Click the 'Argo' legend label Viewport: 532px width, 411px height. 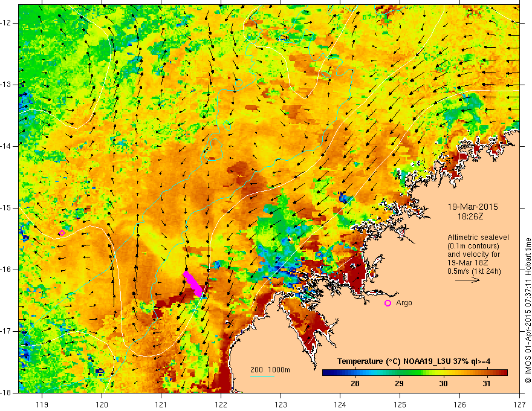[x=404, y=303]
